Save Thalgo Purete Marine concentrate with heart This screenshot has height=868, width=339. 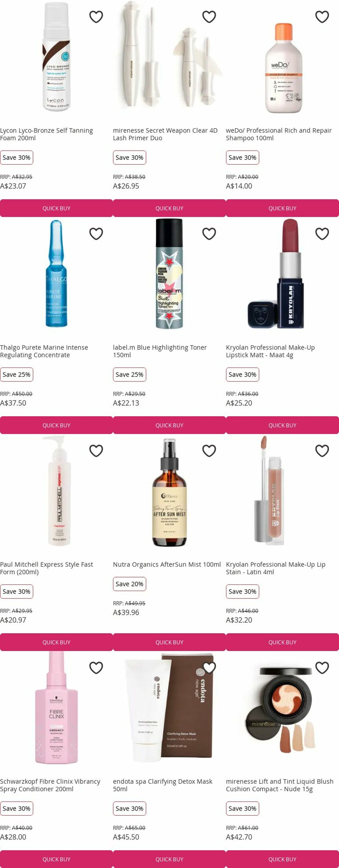(x=96, y=234)
